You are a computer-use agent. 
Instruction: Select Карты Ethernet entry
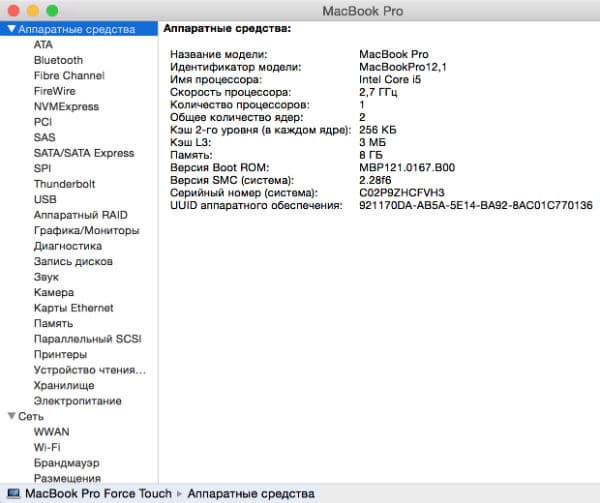click(x=73, y=308)
